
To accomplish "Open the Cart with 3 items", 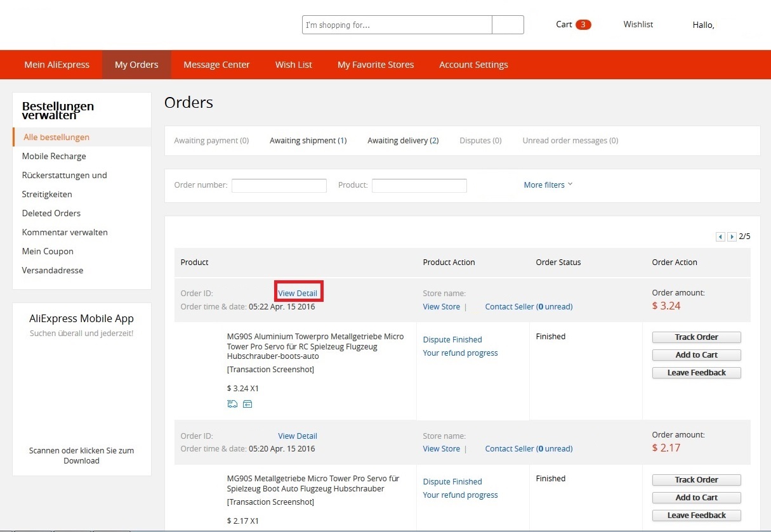I will (x=574, y=25).
